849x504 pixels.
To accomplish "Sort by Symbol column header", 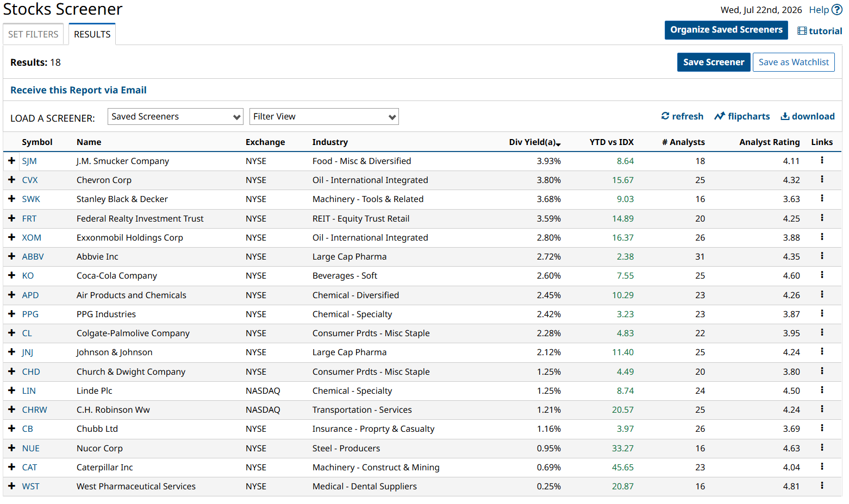I will [x=37, y=142].
